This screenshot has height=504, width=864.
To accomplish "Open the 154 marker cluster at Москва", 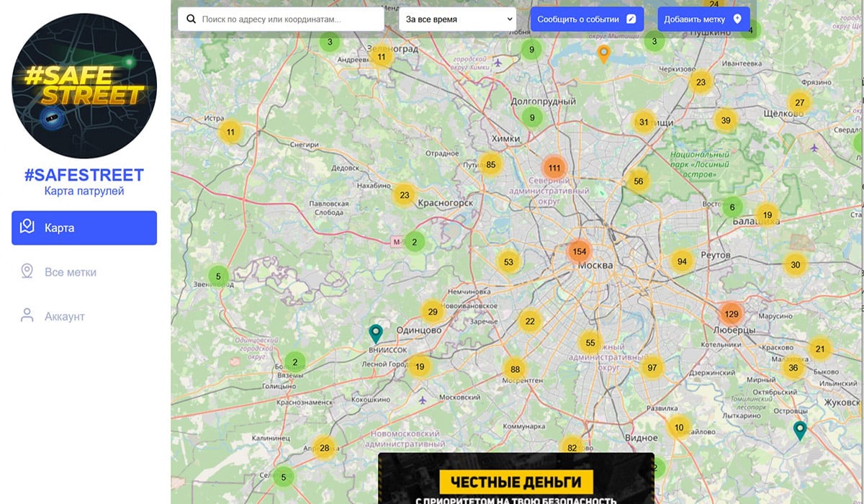I will [579, 252].
